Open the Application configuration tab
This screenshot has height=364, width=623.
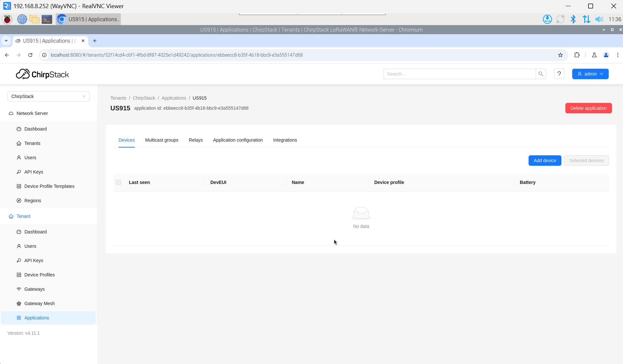238,140
